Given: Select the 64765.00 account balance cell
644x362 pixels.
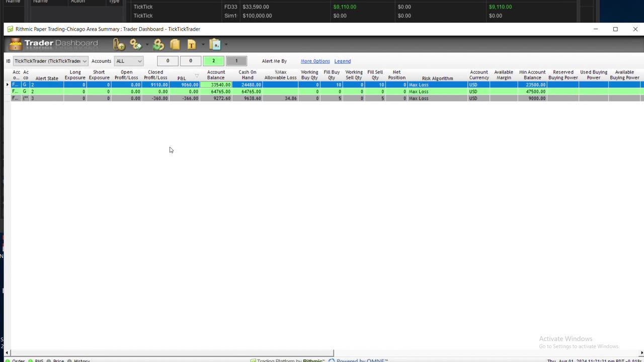Looking at the screenshot, I should [x=216, y=92].
